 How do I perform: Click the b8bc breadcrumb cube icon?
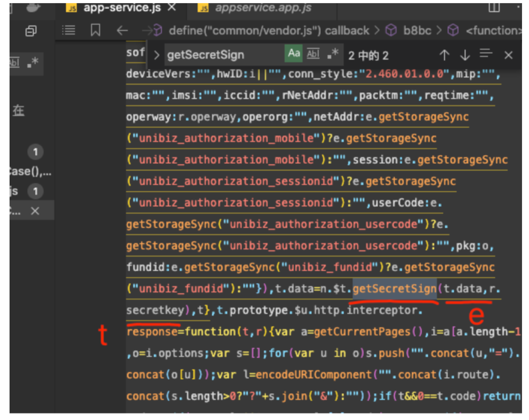tap(391, 30)
